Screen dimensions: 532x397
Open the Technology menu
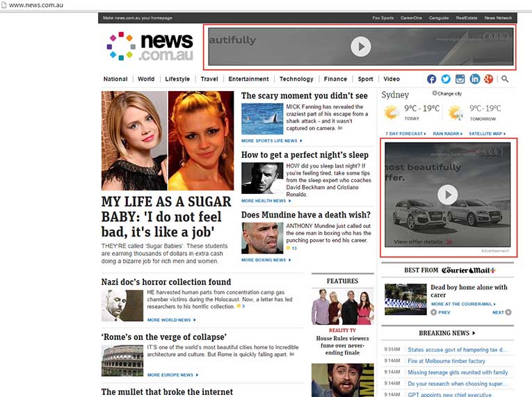296,79
